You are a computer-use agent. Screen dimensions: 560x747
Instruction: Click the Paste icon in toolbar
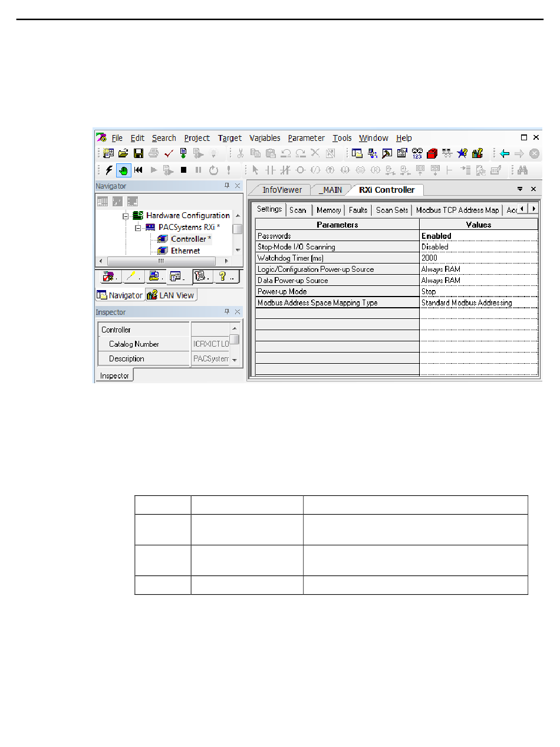coord(271,153)
